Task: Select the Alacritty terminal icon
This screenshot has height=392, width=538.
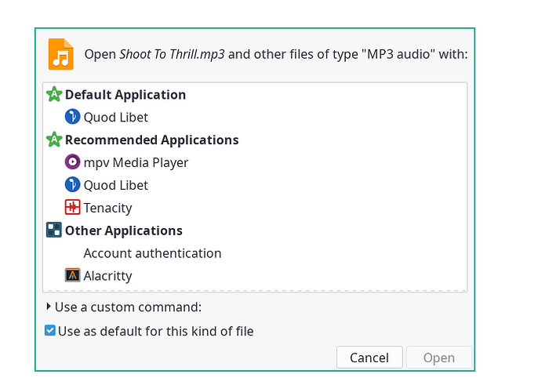Action: (x=72, y=275)
